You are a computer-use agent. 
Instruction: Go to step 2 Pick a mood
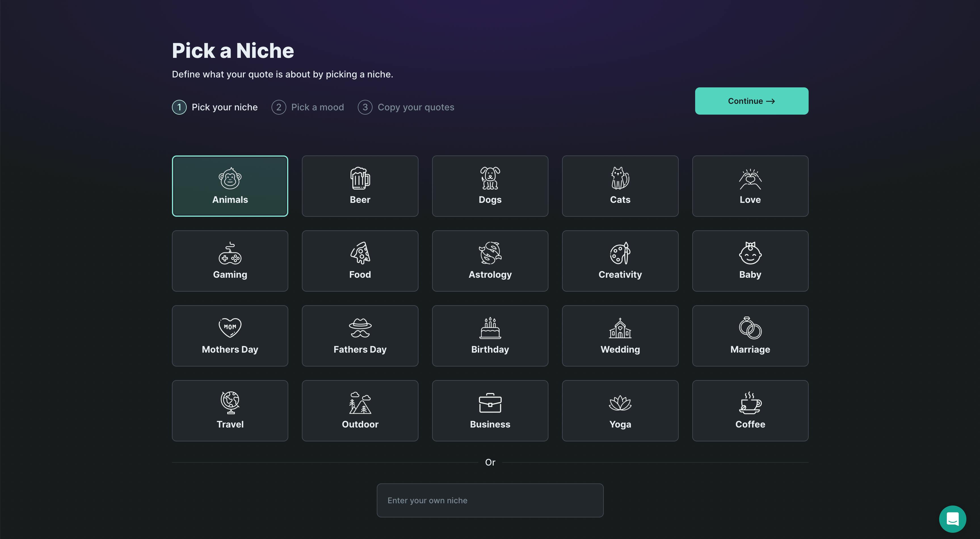[308, 107]
